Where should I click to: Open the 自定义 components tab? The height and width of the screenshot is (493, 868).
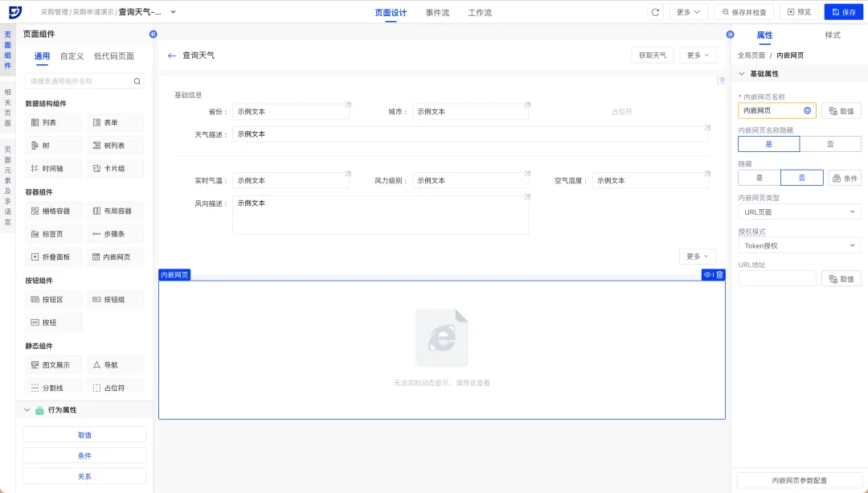coord(72,56)
